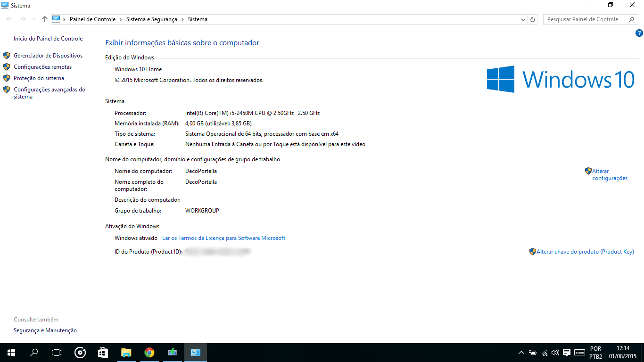Click shield icon next to Alterar configurações
The height and width of the screenshot is (362, 644).
pos(588,171)
